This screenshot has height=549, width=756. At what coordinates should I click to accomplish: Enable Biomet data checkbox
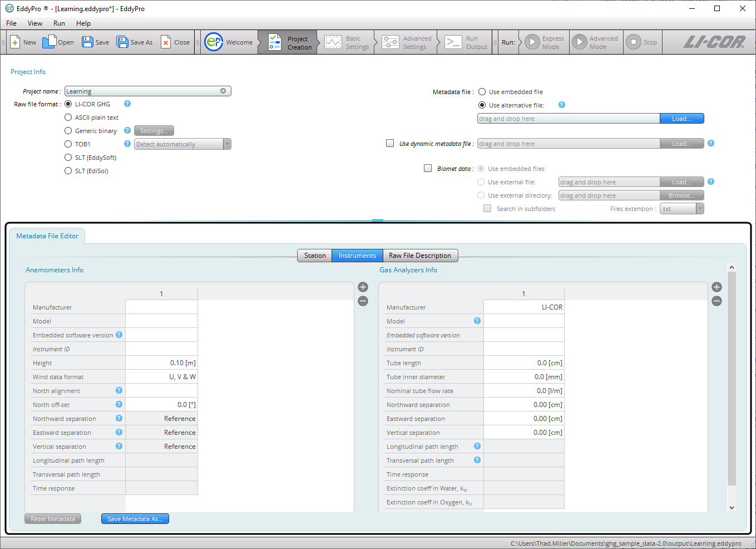[428, 168]
